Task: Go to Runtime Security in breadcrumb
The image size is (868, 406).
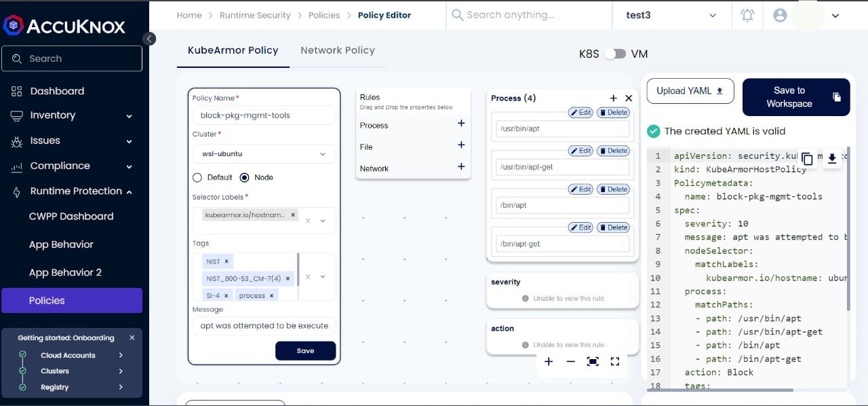Action: [255, 15]
